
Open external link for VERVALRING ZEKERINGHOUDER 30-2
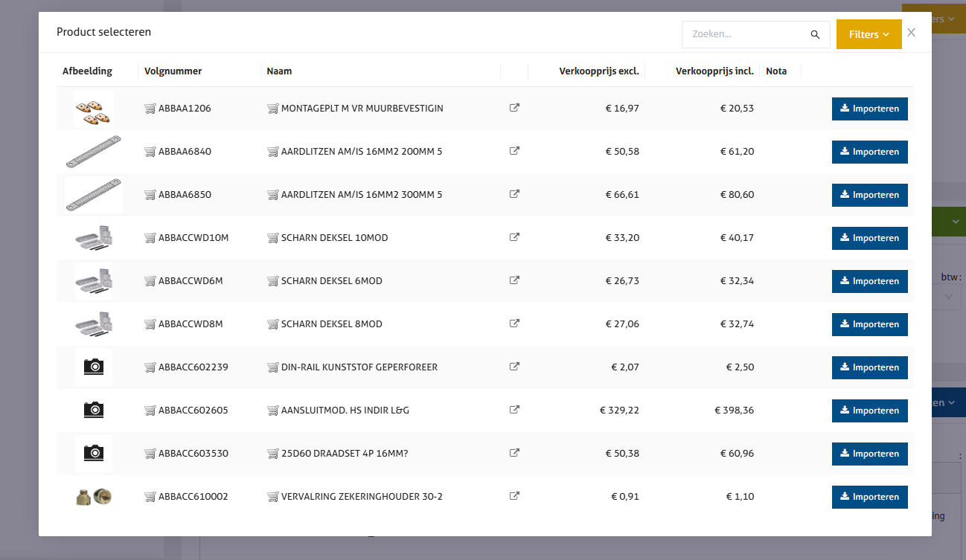pos(514,496)
